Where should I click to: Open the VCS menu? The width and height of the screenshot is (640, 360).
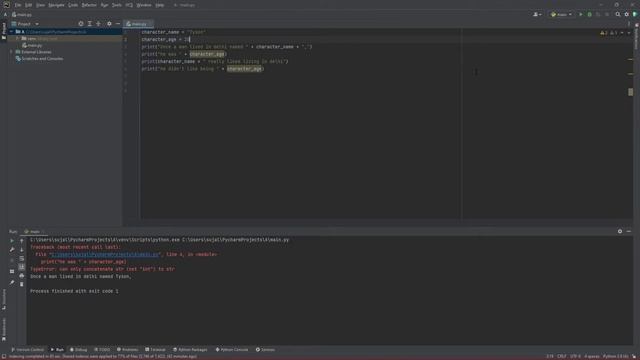129,5
